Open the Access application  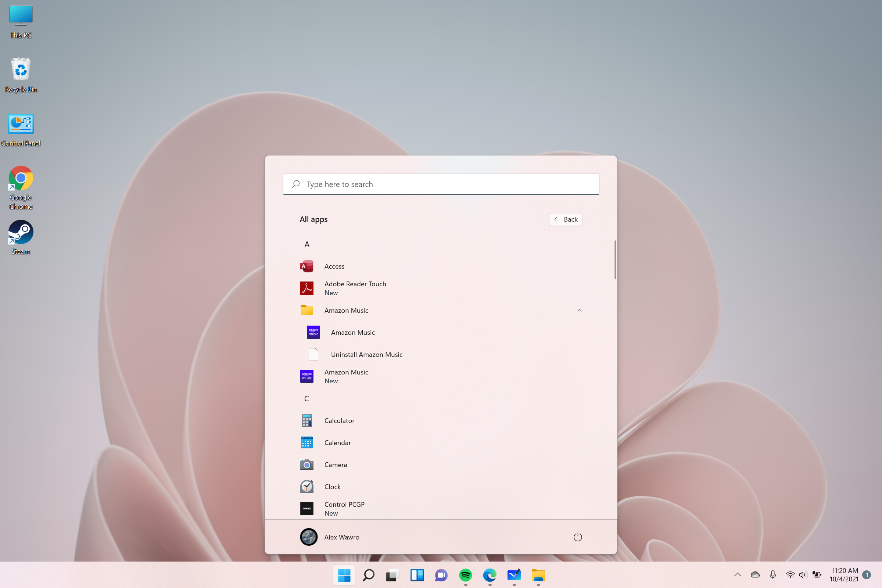(334, 266)
